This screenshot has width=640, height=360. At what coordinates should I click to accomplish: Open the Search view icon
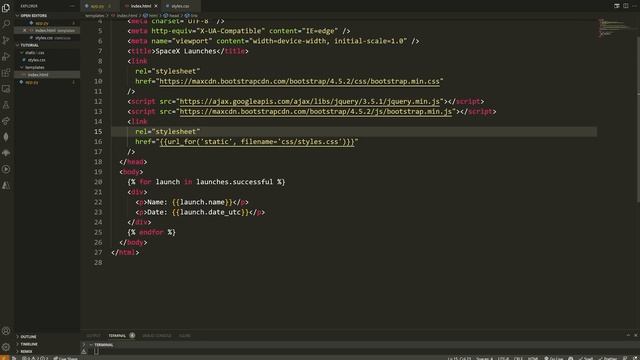pos(6,24)
